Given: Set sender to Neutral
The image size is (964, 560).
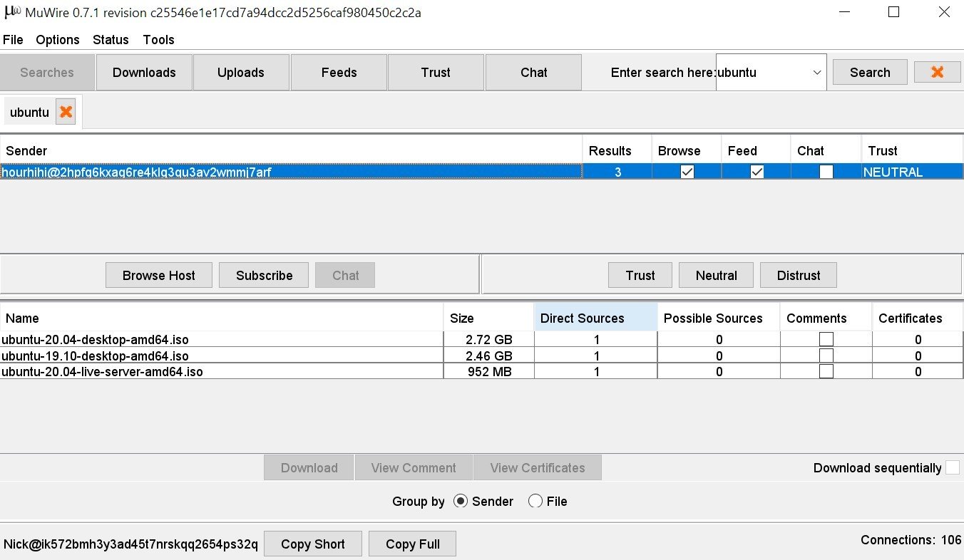Looking at the screenshot, I should click(x=716, y=275).
